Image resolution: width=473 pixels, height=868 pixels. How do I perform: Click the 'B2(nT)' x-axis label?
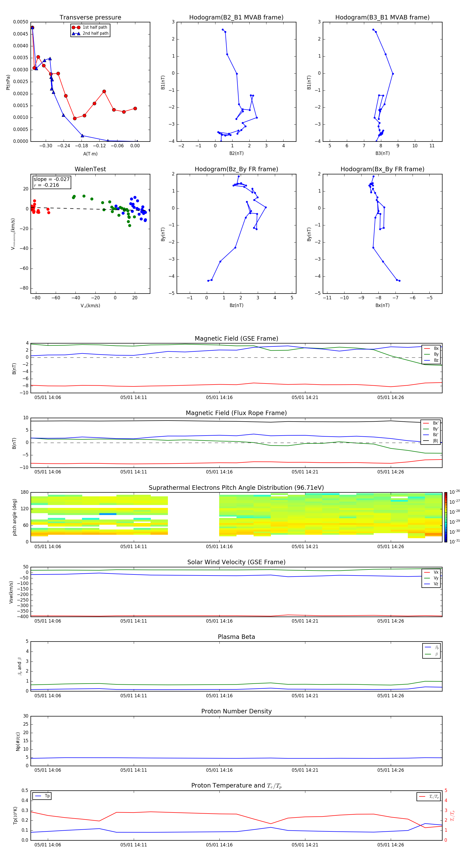pyautogui.click(x=236, y=153)
